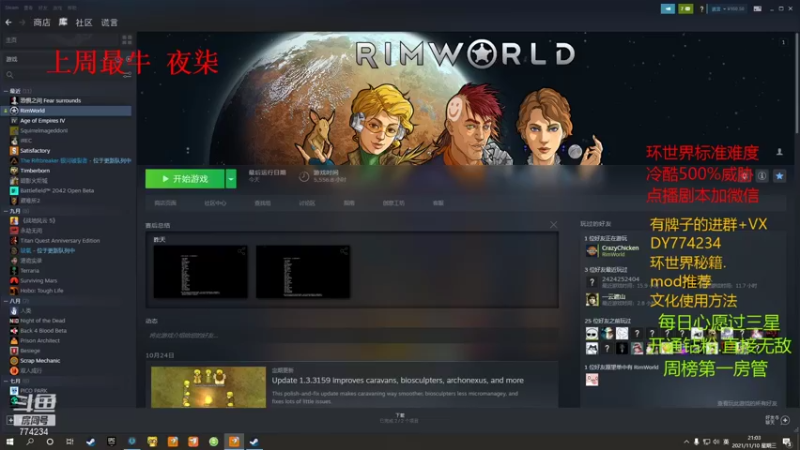The height and width of the screenshot is (450, 800).
Task: Share the second screenshot via its icon
Action: coord(344,251)
